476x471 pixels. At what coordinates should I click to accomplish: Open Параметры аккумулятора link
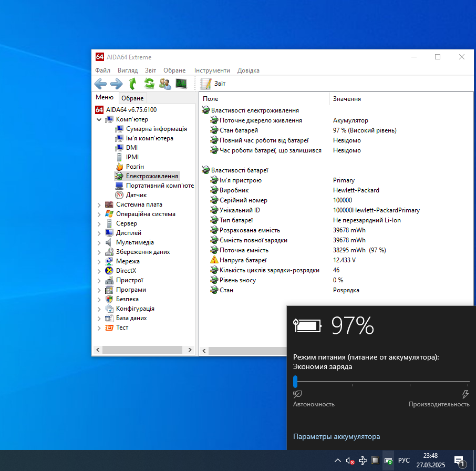[x=336, y=436]
